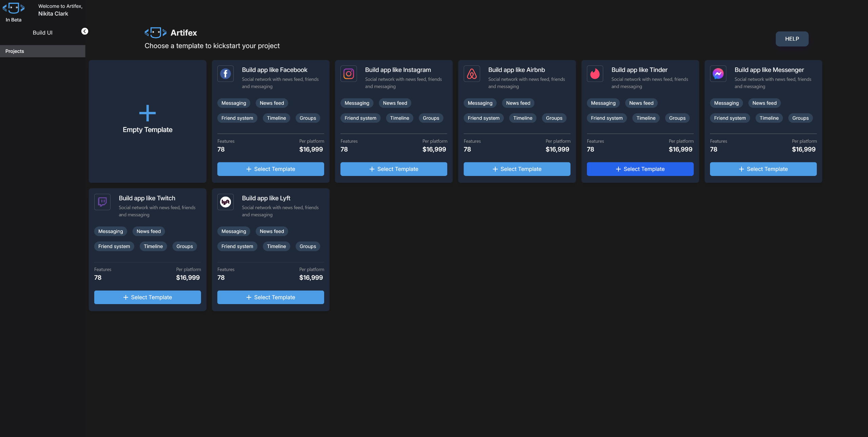
Task: Click Messaging tag on Instagram card
Action: click(x=357, y=103)
